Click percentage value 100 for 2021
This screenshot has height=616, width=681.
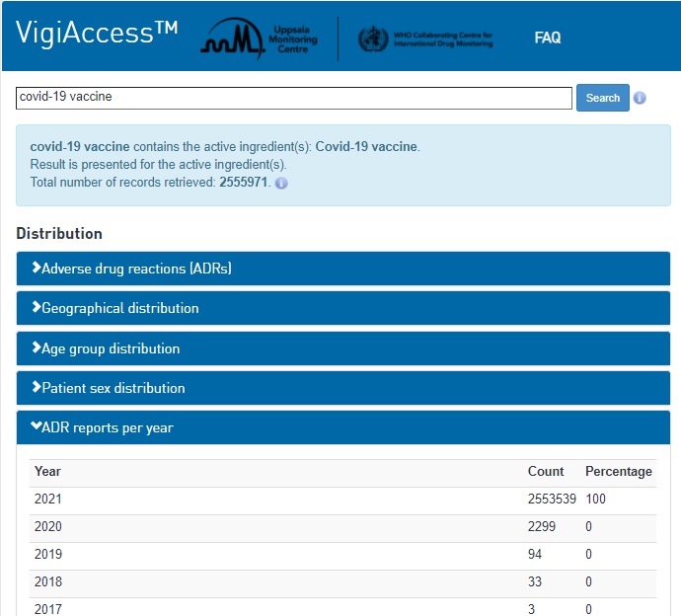click(x=595, y=499)
